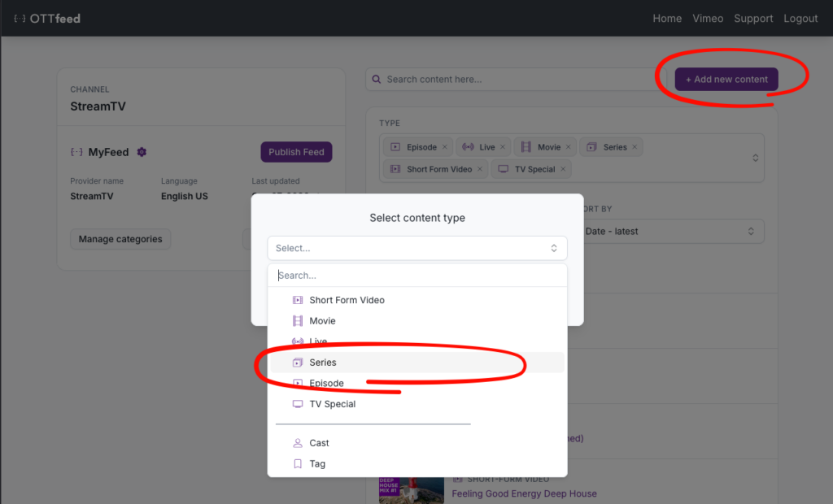Viewport: 833px width, 504px height.
Task: Choose Short Form Video from the list
Action: pyautogui.click(x=417, y=300)
